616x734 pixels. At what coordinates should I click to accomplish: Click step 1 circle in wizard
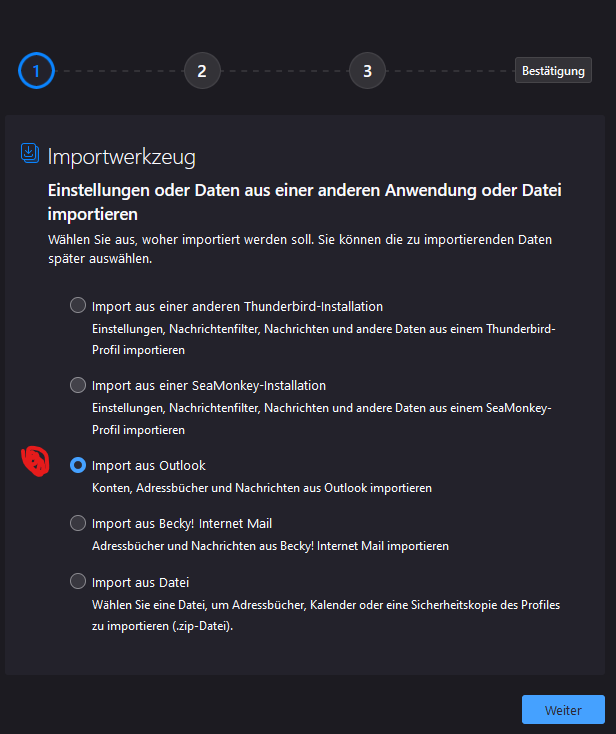(36, 71)
